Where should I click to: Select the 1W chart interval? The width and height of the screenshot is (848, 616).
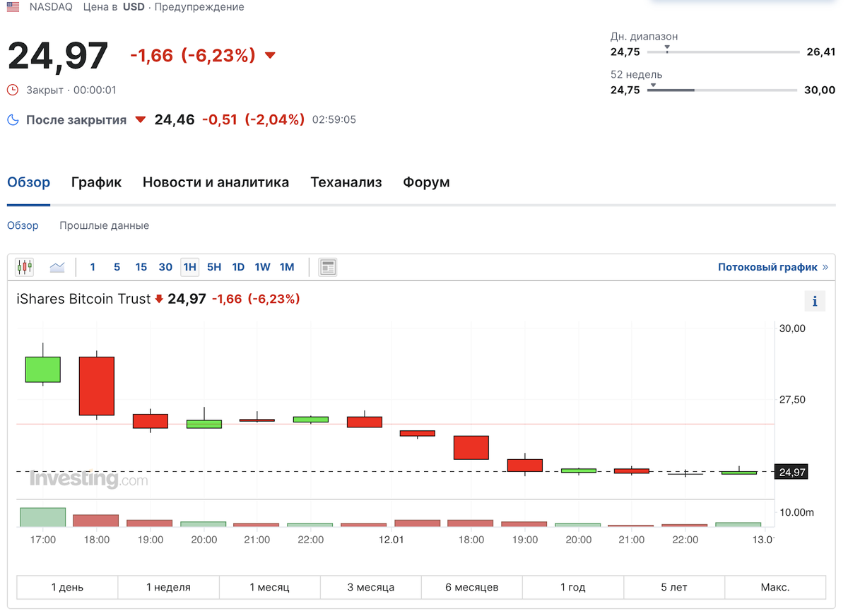coord(262,267)
